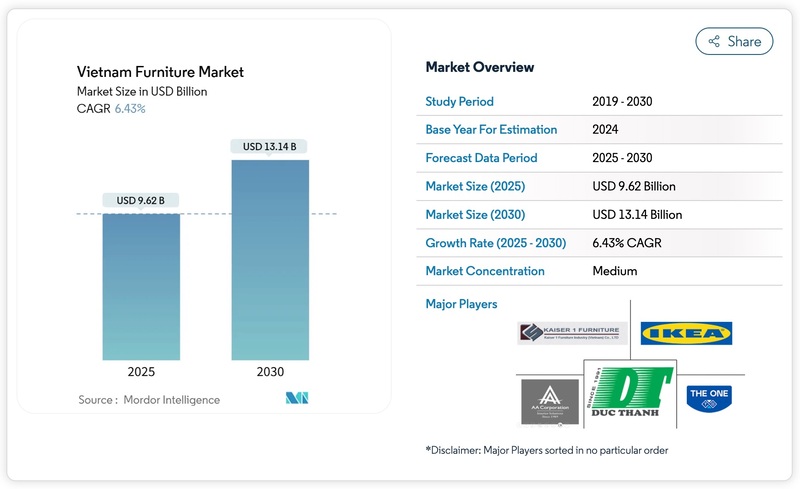Image resolution: width=800 pixels, height=489 pixels.
Task: Click the Base Year For Estimation label
Action: (x=491, y=130)
